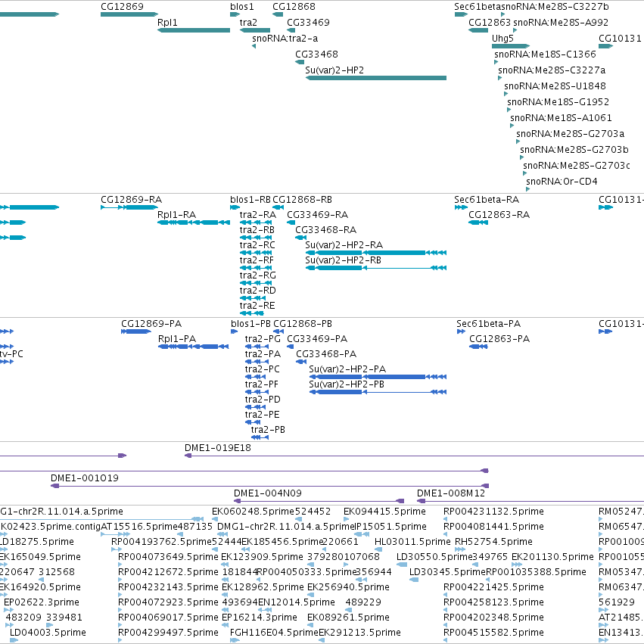Click the Rpl1-RA transcript glyph
644x644 pixels.
click(x=194, y=222)
